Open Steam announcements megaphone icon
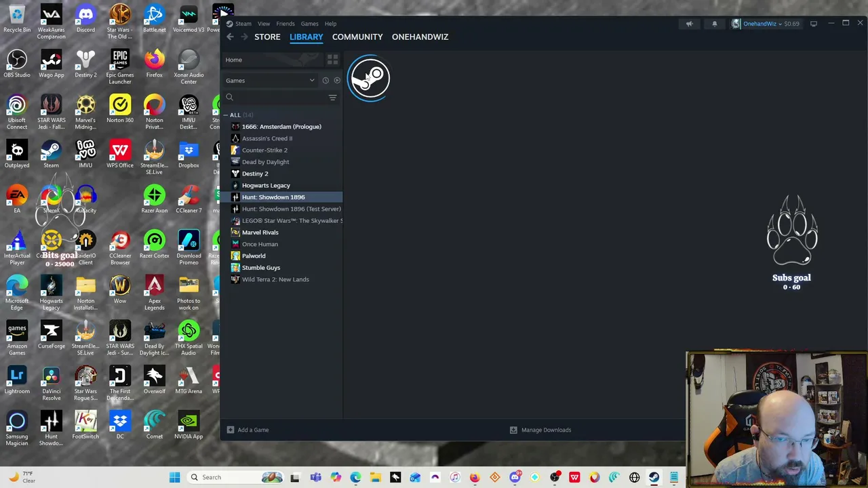Screen dimensions: 868x488 [x=689, y=24]
